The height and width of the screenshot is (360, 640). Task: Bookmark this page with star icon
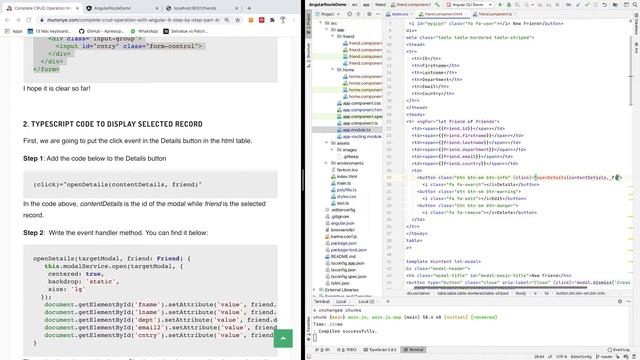tap(238, 20)
